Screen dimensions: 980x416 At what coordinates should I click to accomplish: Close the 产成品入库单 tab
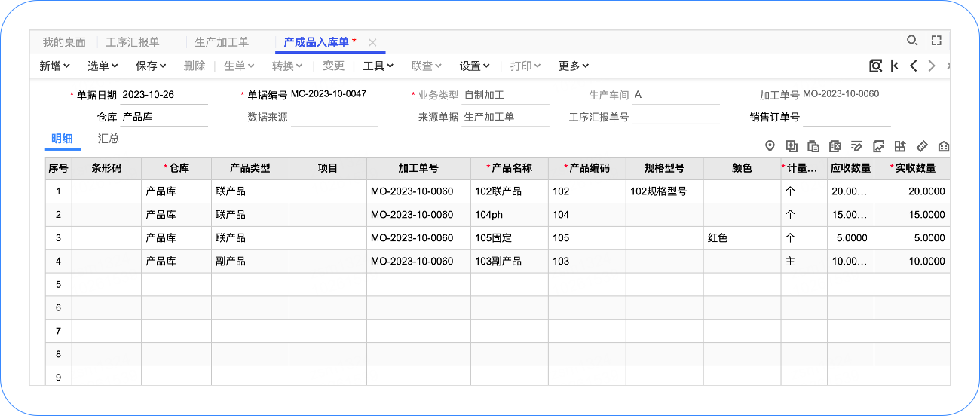tap(372, 42)
